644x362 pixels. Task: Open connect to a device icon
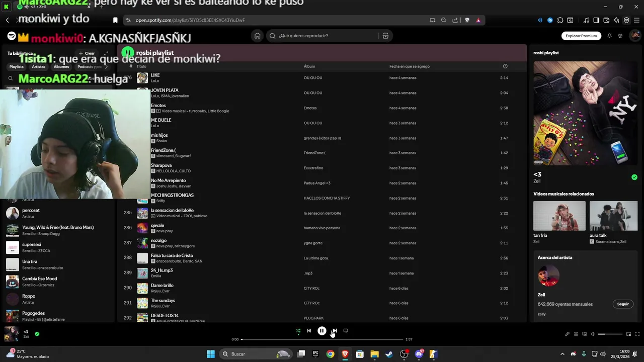585,334
